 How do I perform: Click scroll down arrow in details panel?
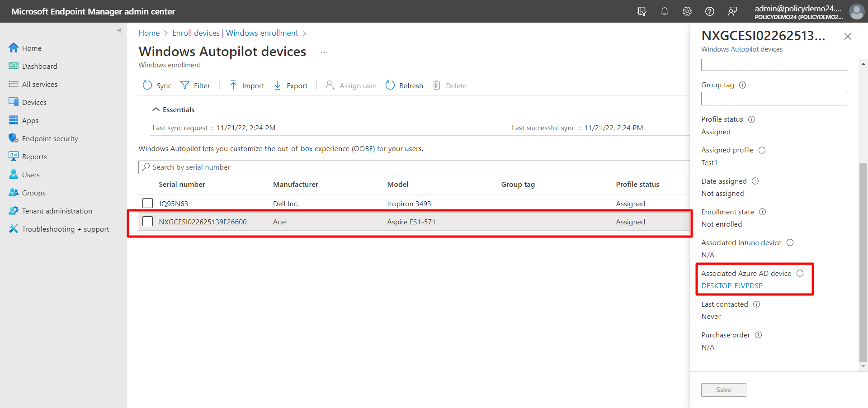[863, 366]
